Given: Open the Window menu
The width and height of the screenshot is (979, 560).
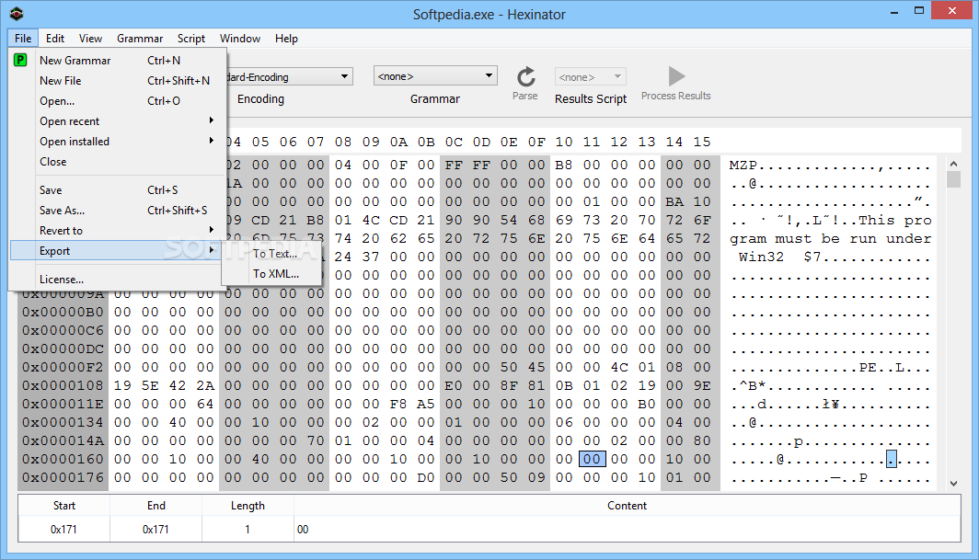Looking at the screenshot, I should click(x=240, y=38).
